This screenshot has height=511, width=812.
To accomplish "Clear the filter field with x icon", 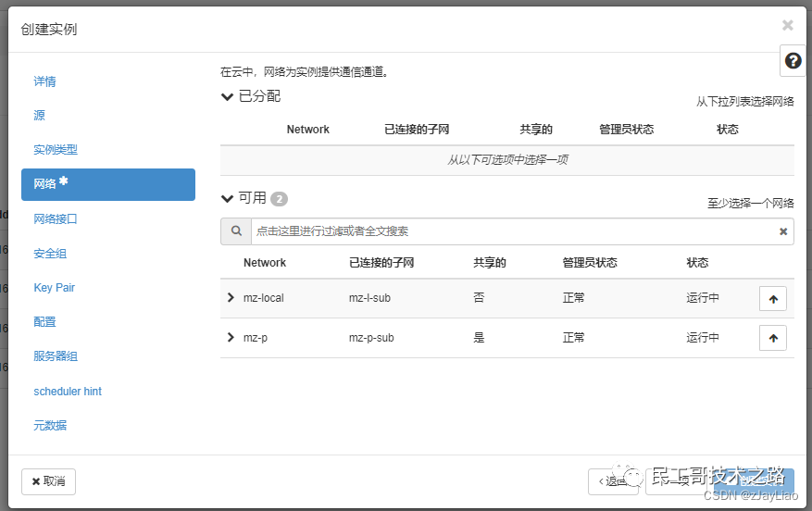I will (x=783, y=231).
